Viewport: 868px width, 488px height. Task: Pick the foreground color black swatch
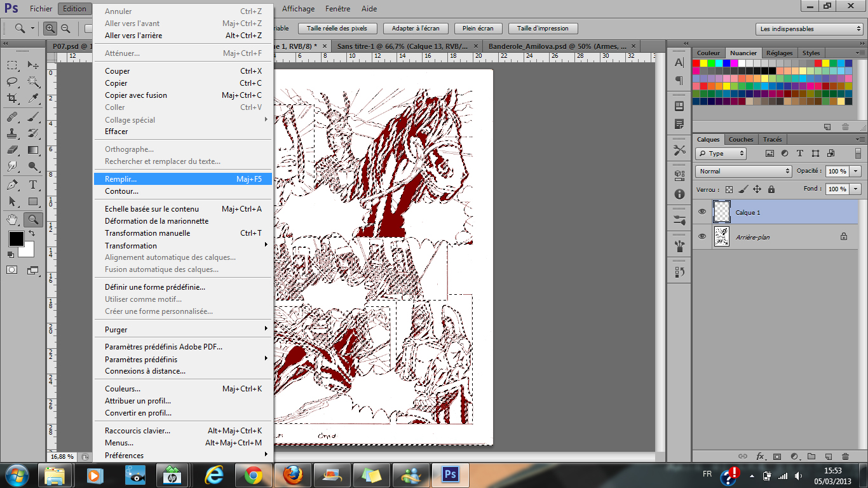(x=16, y=239)
